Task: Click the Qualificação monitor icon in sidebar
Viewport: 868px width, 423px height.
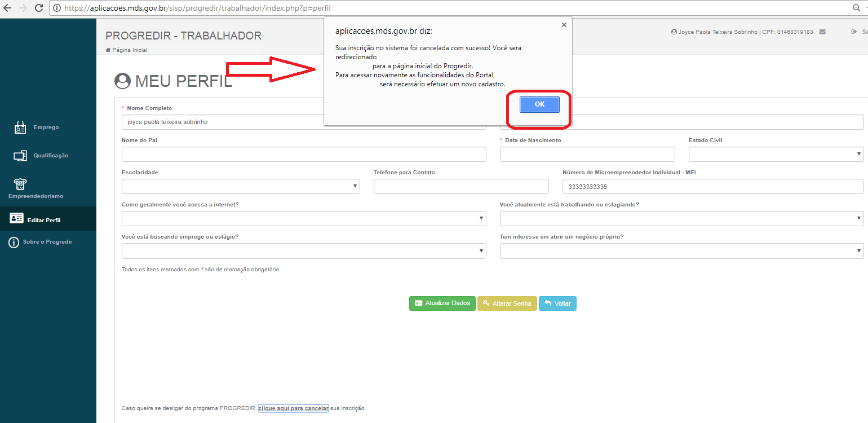Action: click(x=20, y=156)
